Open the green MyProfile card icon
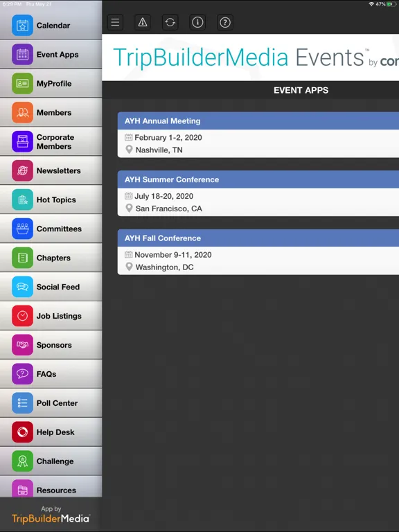Viewport: 399px width, 532px height. [x=22, y=83]
